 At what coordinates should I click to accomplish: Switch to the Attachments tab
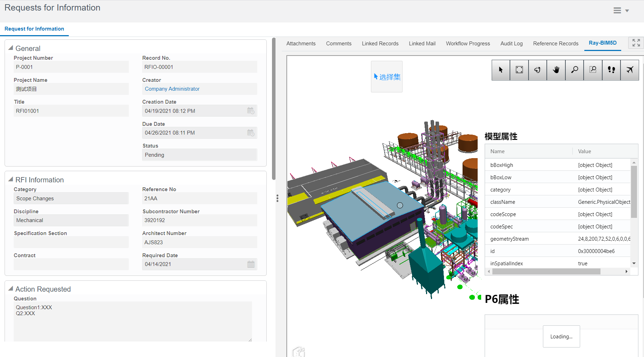click(301, 44)
